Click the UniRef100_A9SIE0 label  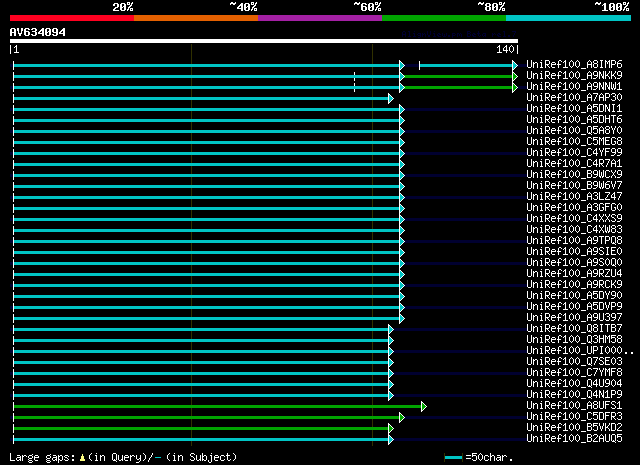click(x=574, y=252)
